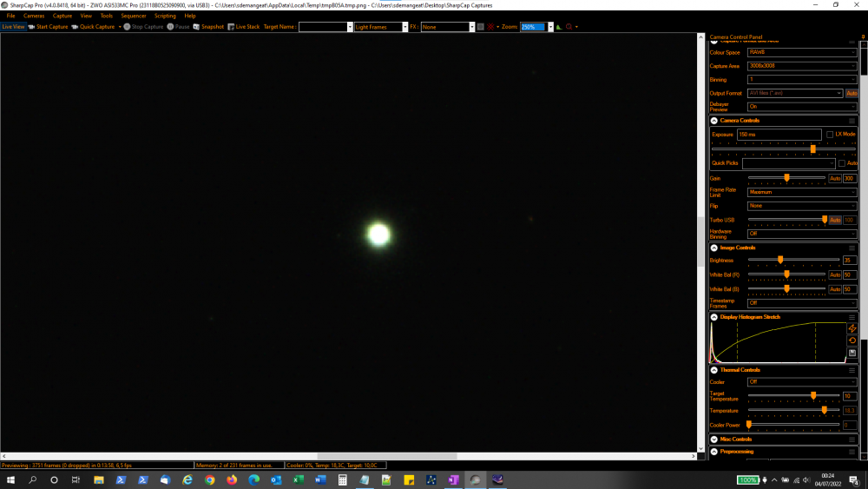The height and width of the screenshot is (489, 868).
Task: Expand the Misc Controls section
Action: coord(714,439)
